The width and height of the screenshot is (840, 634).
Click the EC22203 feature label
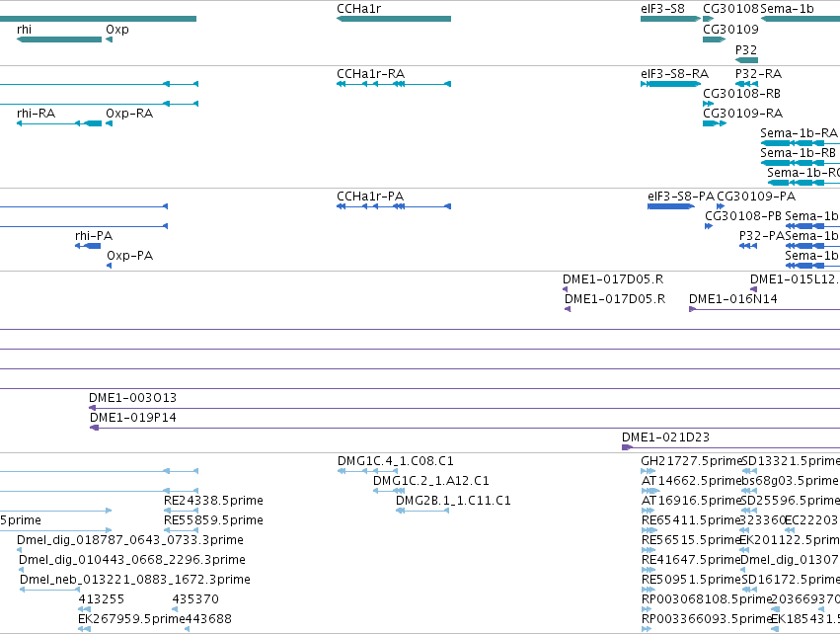click(811, 520)
